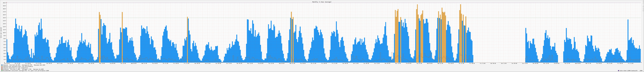Viewport: 644px width, 72px height.
Task: Select the Outbound current/average/maximum legend text
Action: (24, 69)
